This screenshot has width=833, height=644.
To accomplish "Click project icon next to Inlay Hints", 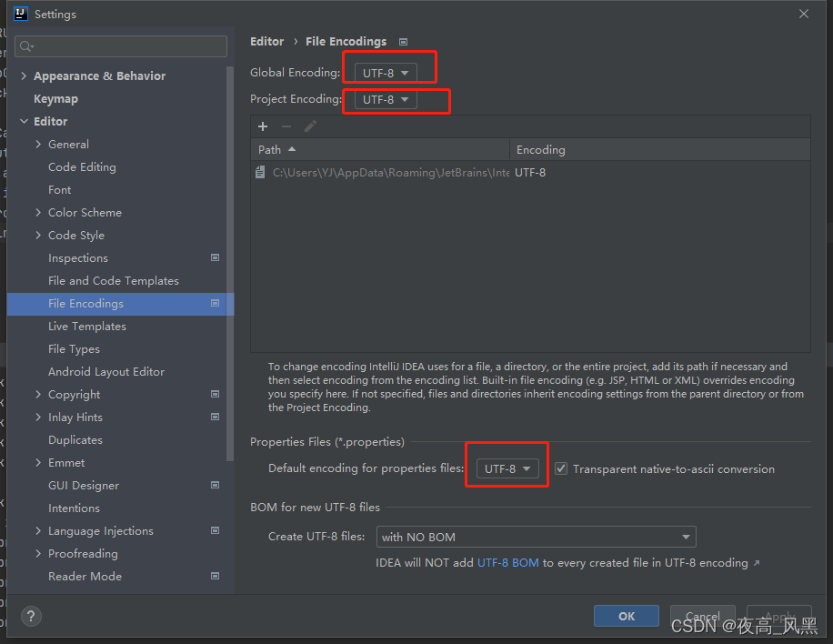I will pyautogui.click(x=216, y=418).
